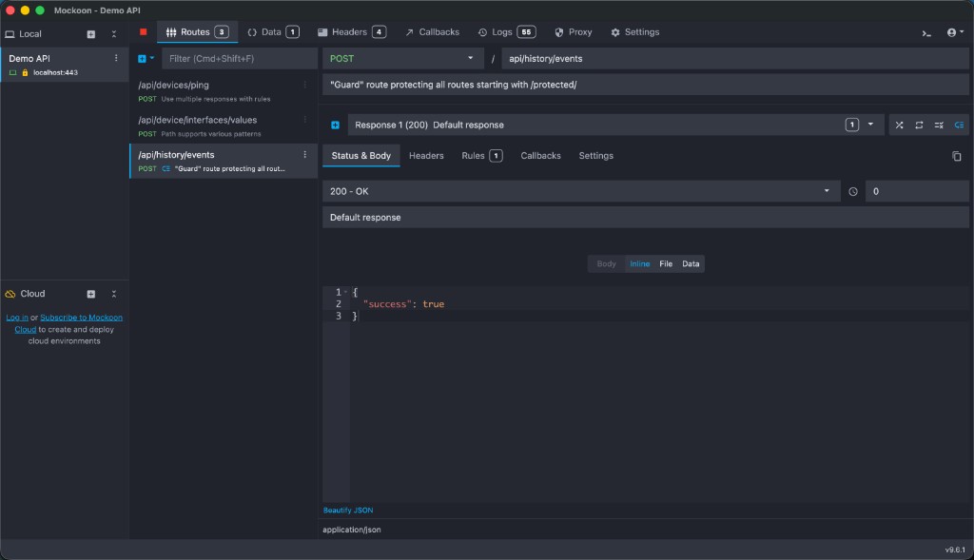This screenshot has width=974, height=560.
Task: Collapse the Cloud environments section
Action: 114,294
